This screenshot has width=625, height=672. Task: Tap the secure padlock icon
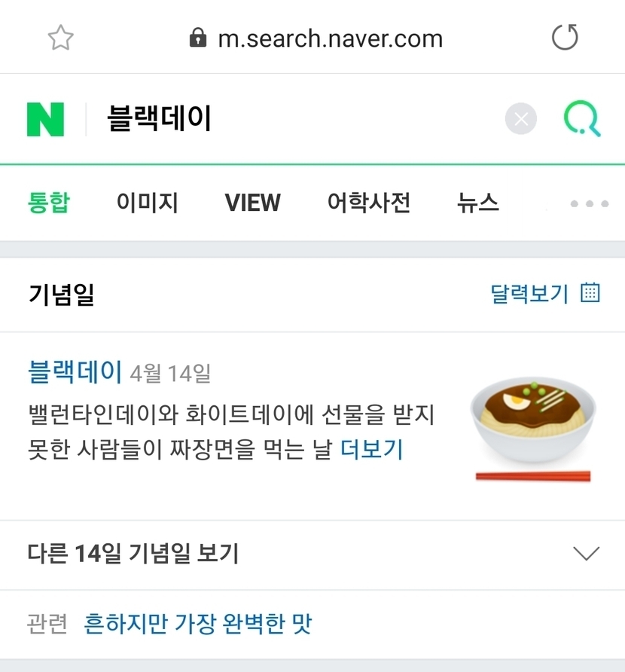[198, 38]
